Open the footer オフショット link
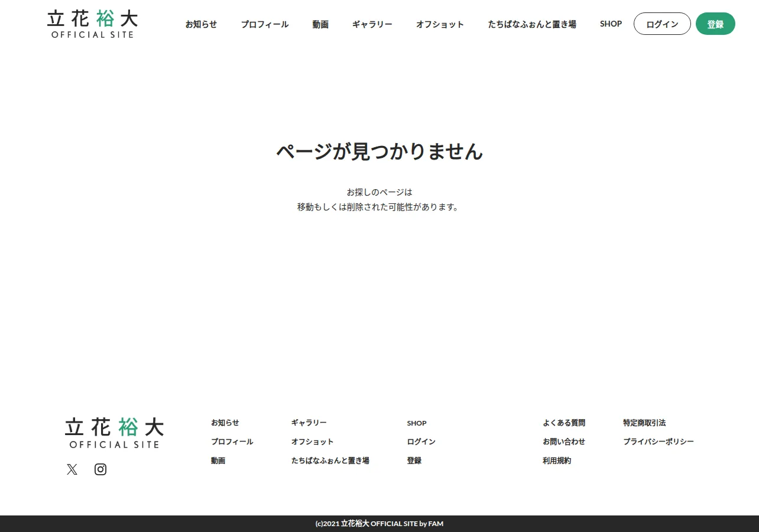 (313, 442)
